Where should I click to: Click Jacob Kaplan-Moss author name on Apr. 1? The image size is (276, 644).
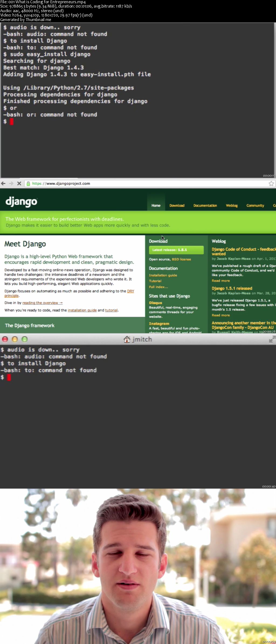(x=234, y=259)
